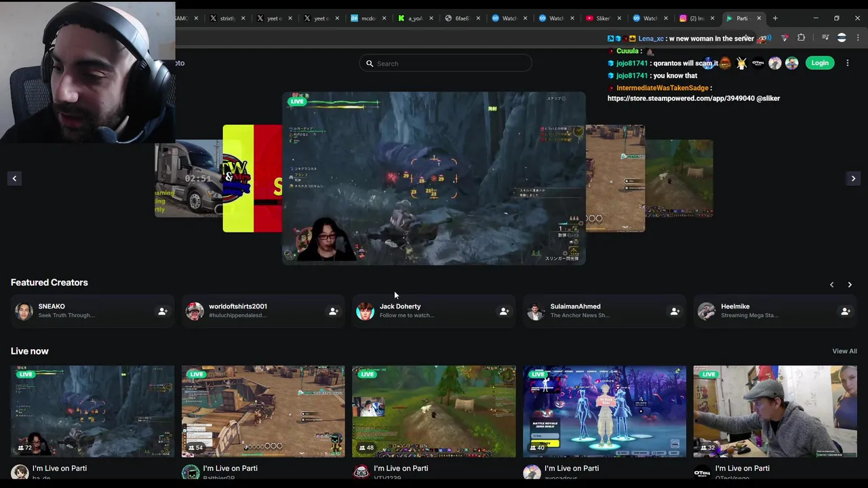Follow Jack Doherty with the add-person icon
The image size is (868, 488).
pos(504,311)
